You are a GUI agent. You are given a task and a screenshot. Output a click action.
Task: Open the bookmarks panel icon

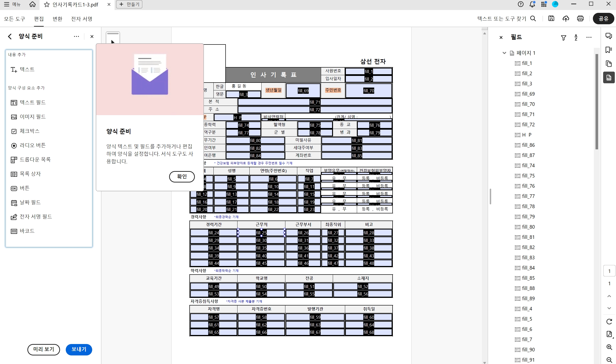[609, 50]
